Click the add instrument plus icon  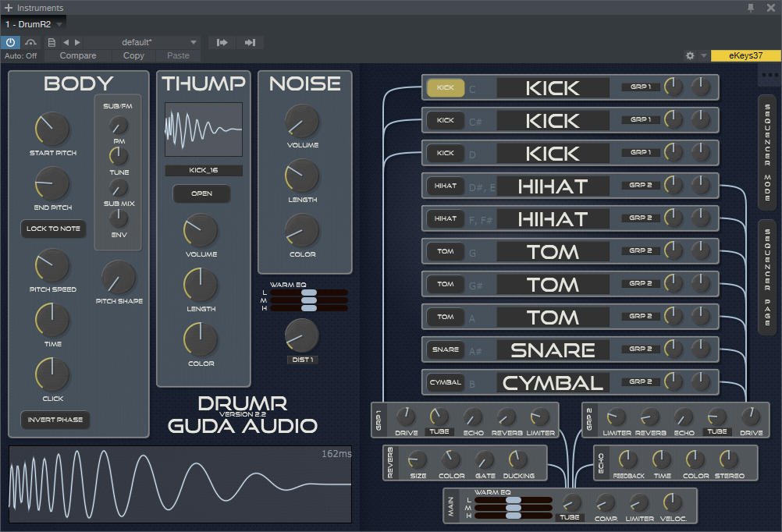(9, 8)
